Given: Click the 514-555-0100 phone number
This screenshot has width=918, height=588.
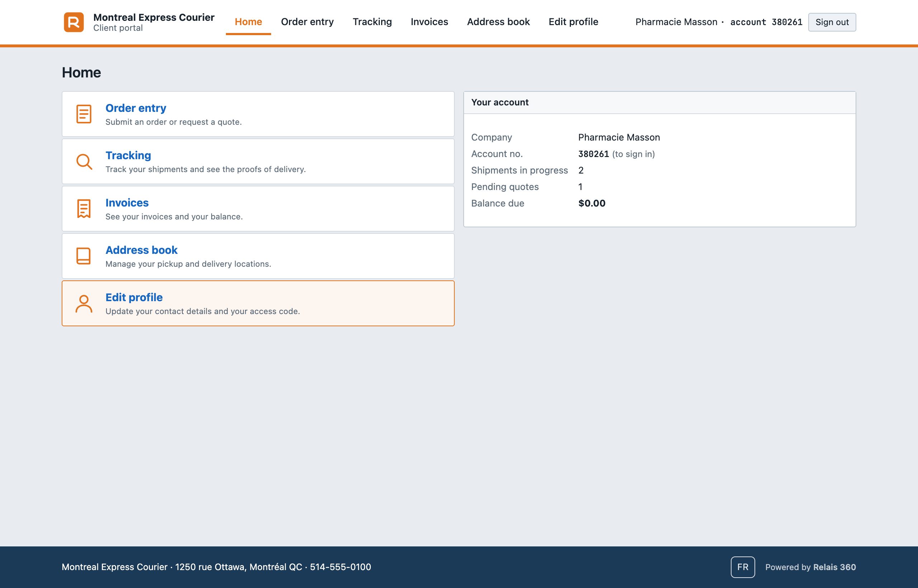Looking at the screenshot, I should (340, 567).
